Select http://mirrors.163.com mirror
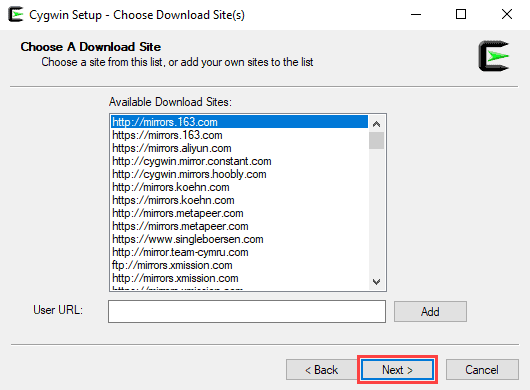 click(x=240, y=122)
